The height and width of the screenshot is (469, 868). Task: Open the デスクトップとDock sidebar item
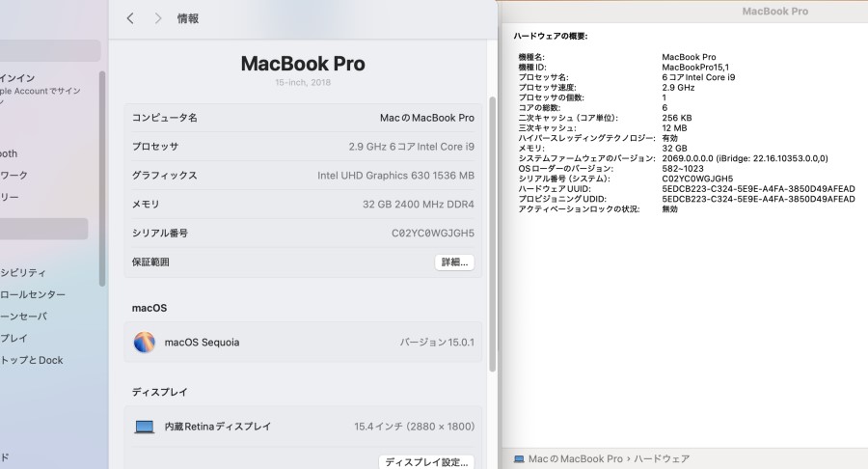32,360
